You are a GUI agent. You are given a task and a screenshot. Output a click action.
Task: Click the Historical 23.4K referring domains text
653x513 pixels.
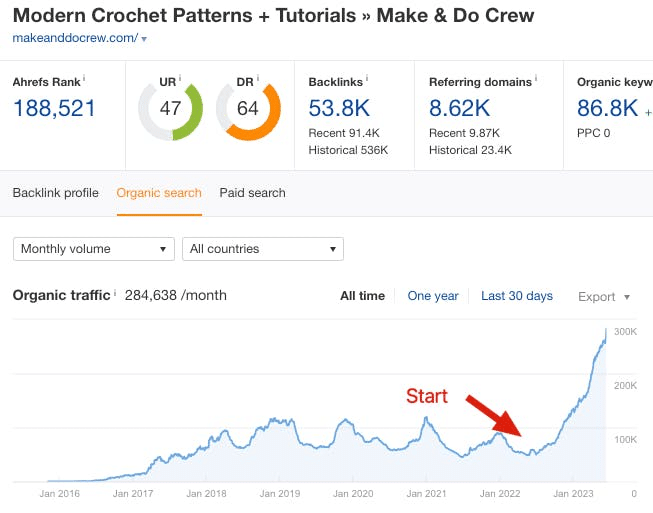click(x=471, y=150)
